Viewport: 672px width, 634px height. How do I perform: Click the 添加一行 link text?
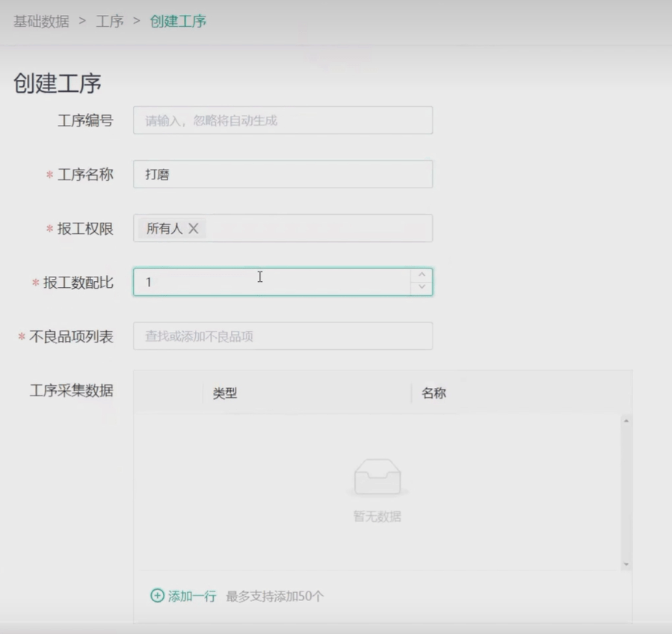(x=192, y=596)
